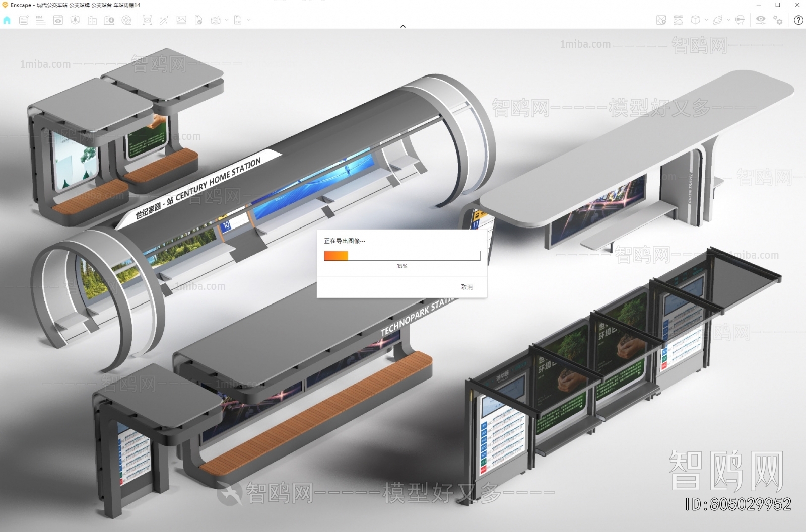Open the View Management eye window

[x=58, y=20]
